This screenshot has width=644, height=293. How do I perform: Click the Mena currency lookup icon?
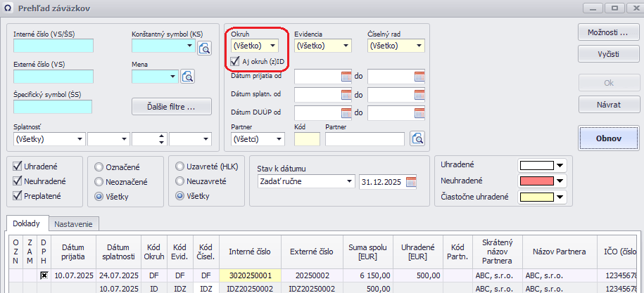[187, 77]
